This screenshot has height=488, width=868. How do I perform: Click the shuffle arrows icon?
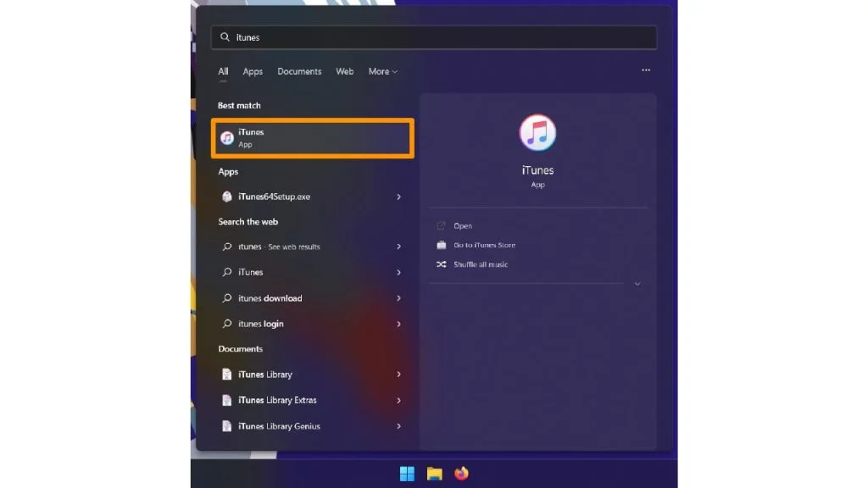point(441,264)
